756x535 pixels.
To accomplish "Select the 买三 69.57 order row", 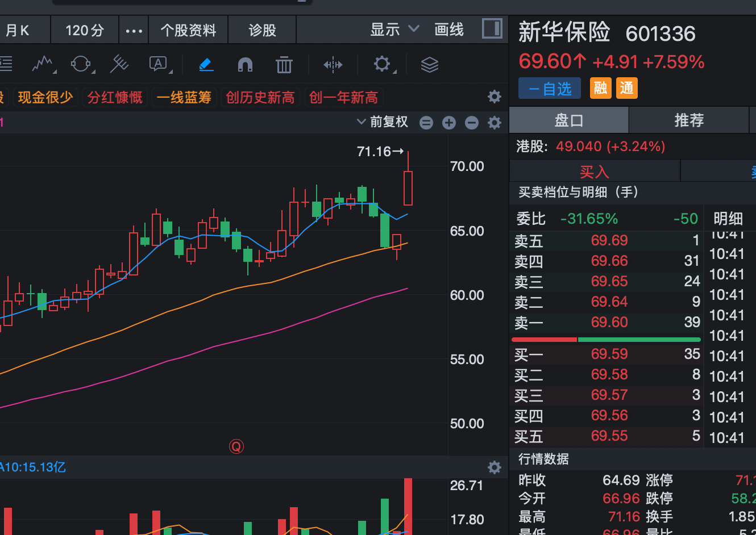I will pyautogui.click(x=607, y=395).
